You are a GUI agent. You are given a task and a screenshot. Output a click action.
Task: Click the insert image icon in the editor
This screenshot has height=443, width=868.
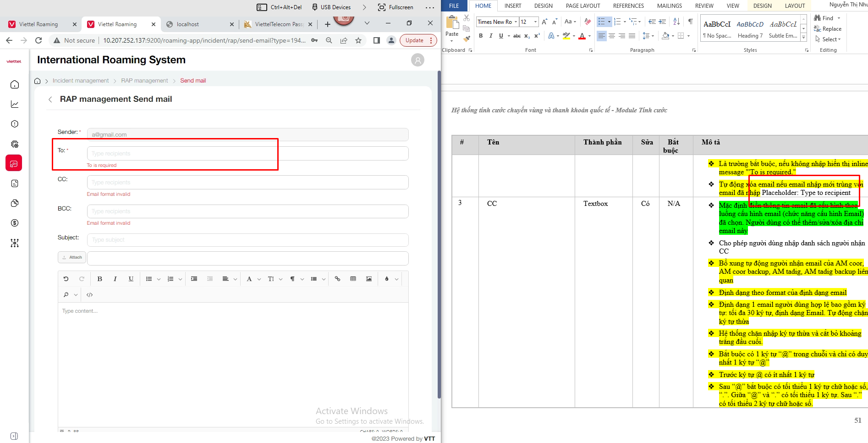click(369, 279)
